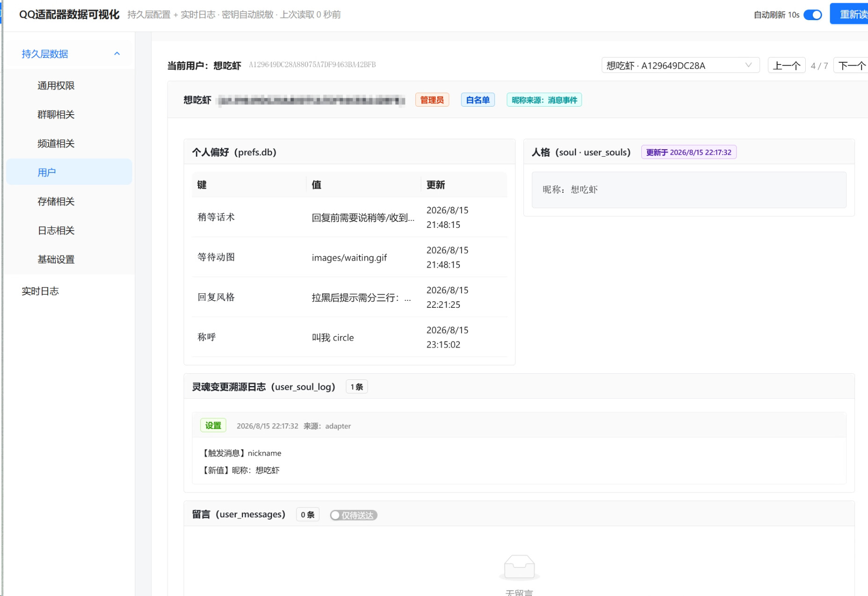868x596 pixels.
Task: Click the 管理员 tag
Action: tap(432, 100)
